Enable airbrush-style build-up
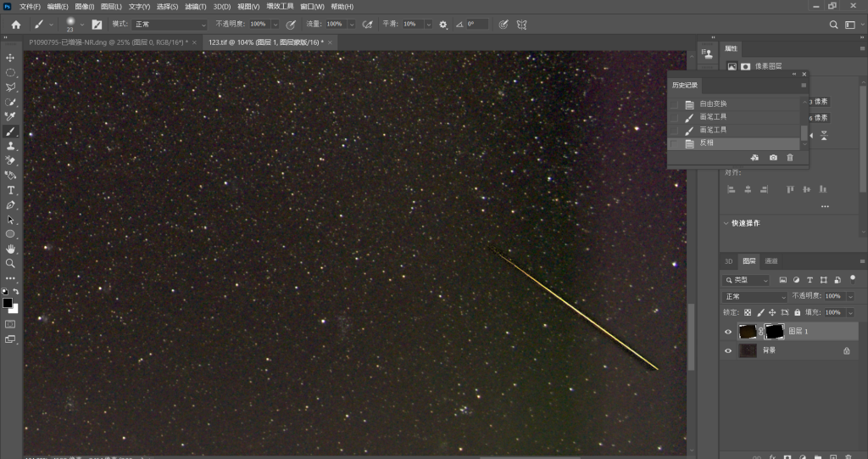868x459 pixels. click(x=367, y=25)
